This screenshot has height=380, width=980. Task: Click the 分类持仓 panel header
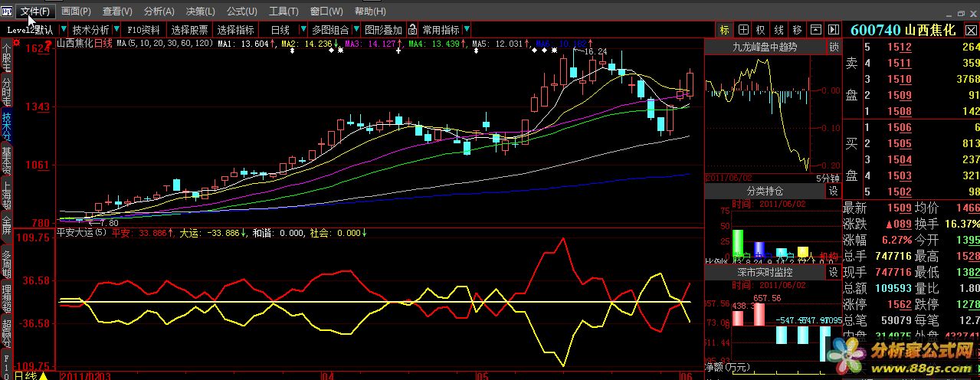765,190
